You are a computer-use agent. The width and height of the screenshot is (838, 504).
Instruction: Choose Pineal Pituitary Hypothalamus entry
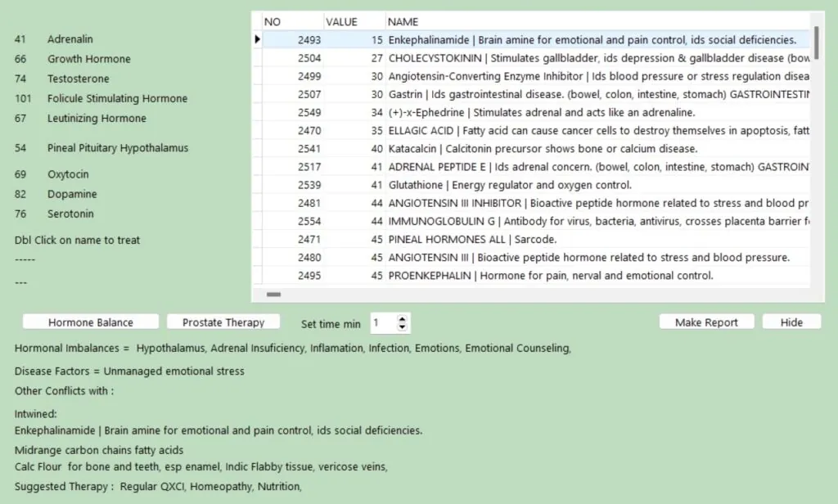[x=118, y=148]
